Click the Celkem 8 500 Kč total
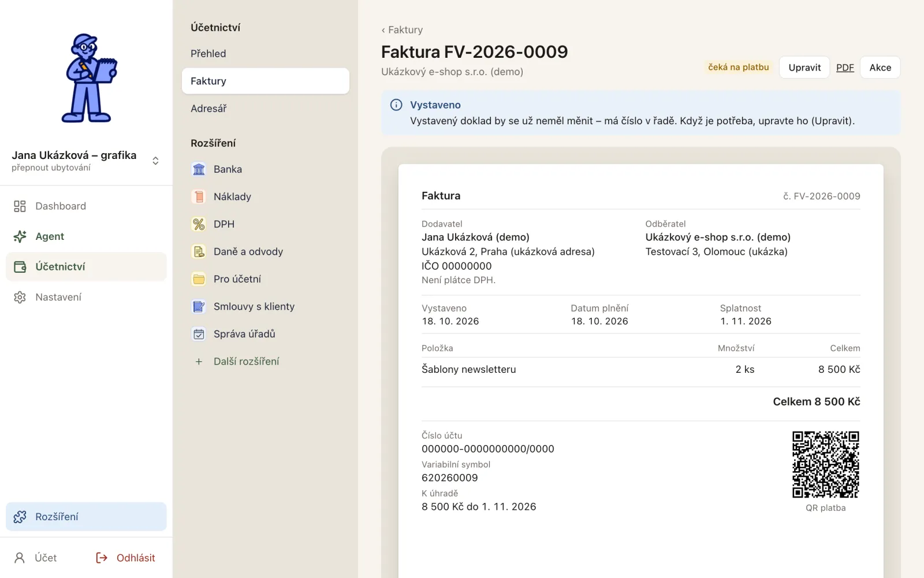 point(817,402)
